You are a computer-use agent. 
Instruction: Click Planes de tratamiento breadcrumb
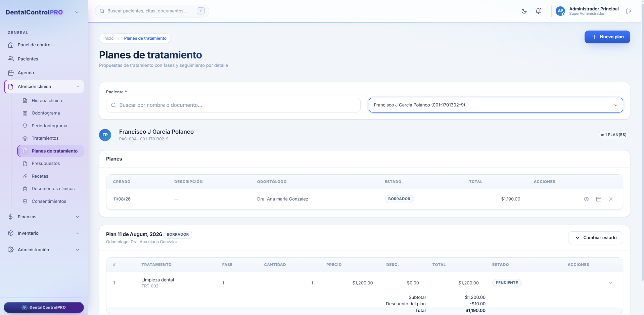point(145,38)
